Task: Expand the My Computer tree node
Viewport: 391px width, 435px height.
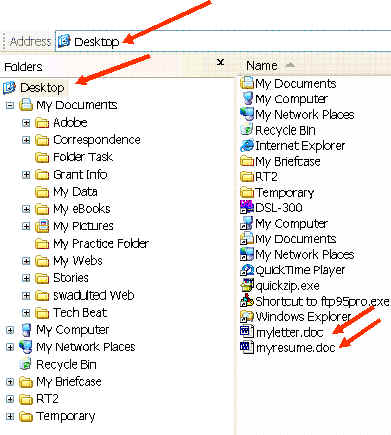Action: tap(10, 330)
